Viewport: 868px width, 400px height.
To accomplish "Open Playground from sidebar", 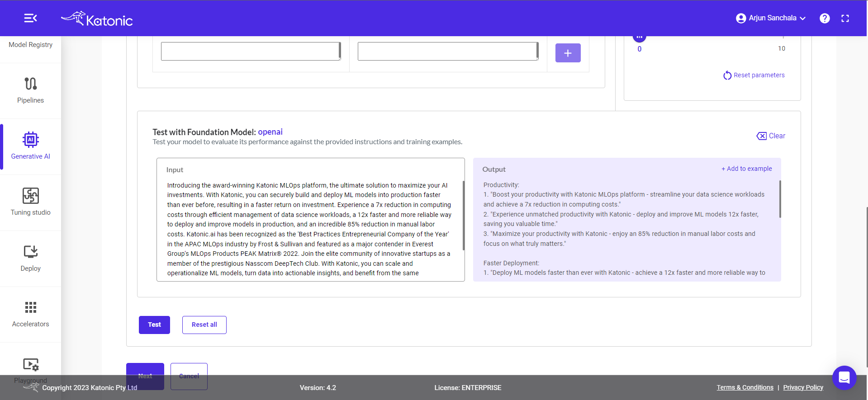I will click(x=30, y=371).
